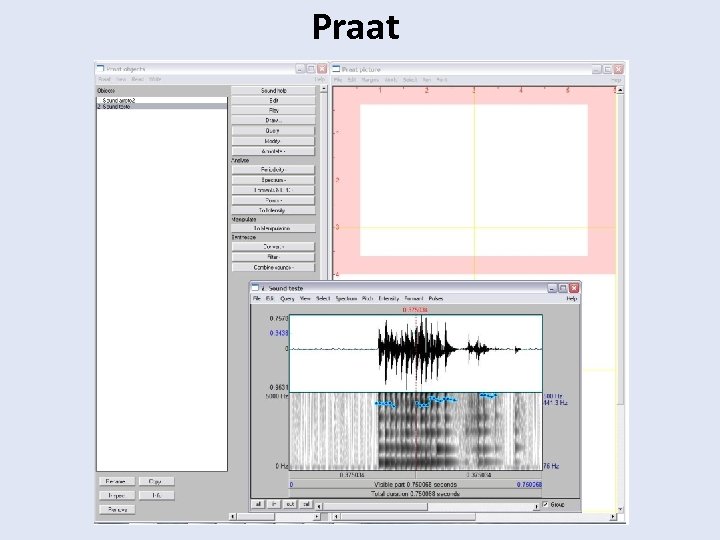Screen dimensions: 720x540
Task: Open the Convert synthesize dropdown
Action: pos(273,247)
